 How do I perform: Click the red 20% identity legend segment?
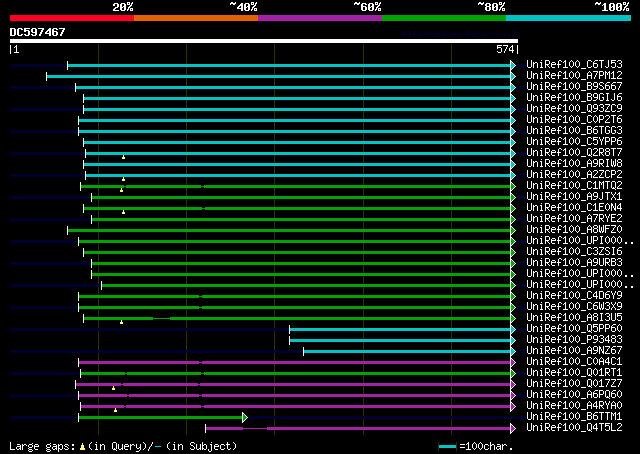click(x=72, y=18)
